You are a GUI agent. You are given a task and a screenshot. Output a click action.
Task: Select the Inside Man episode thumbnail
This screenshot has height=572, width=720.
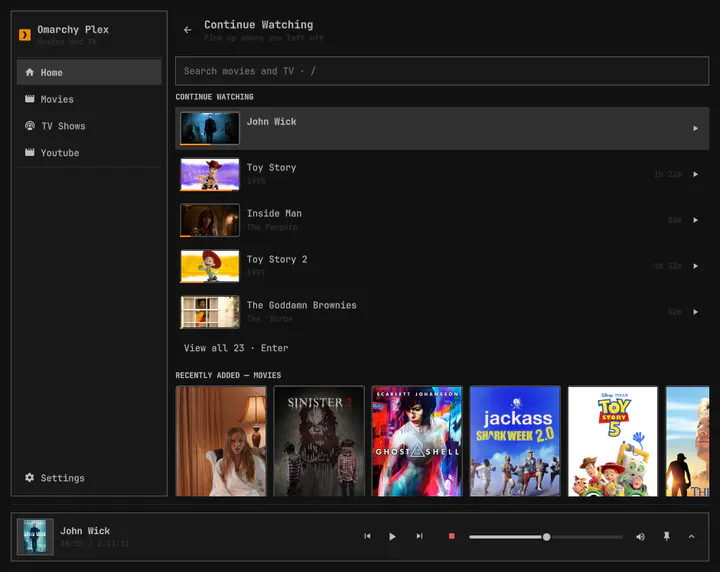coord(210,220)
